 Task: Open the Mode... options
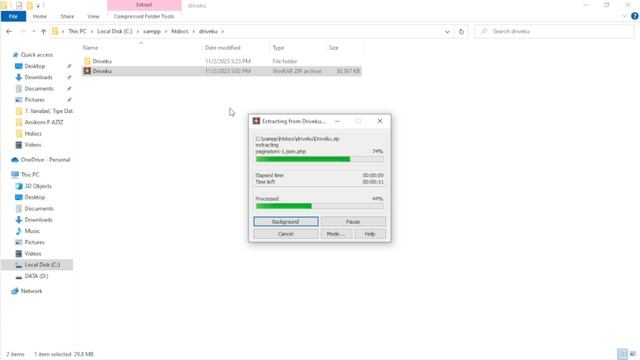coord(336,234)
